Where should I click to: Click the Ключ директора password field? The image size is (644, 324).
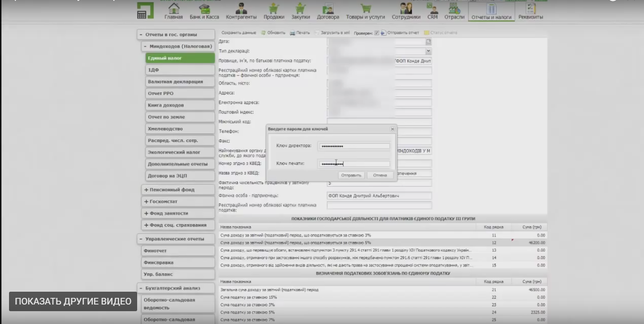click(355, 146)
